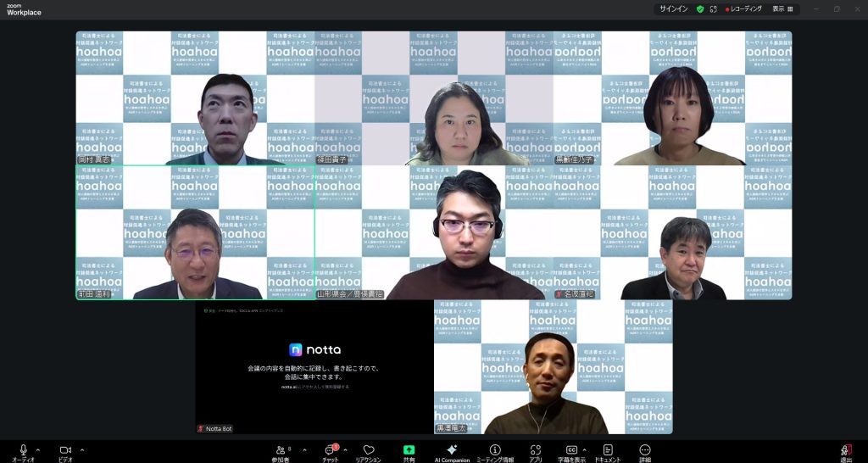Start screen sharing with green 共有 icon
The height and width of the screenshot is (463, 868).
point(409,450)
